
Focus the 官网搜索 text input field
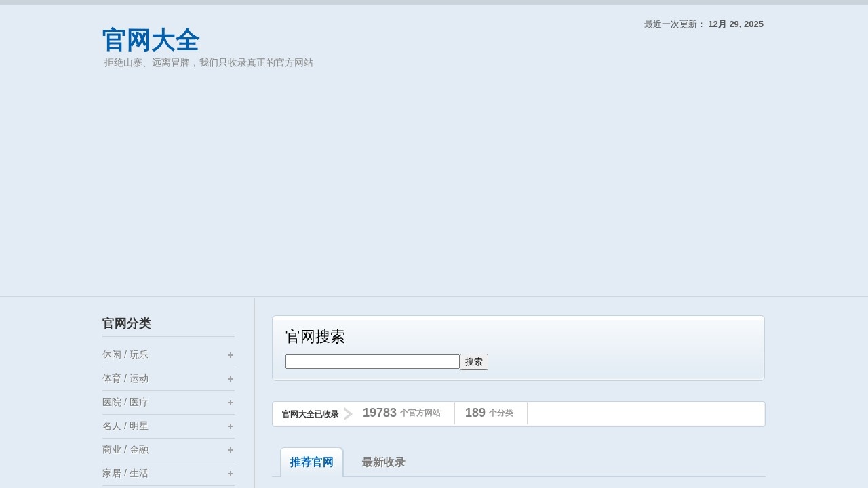372,362
